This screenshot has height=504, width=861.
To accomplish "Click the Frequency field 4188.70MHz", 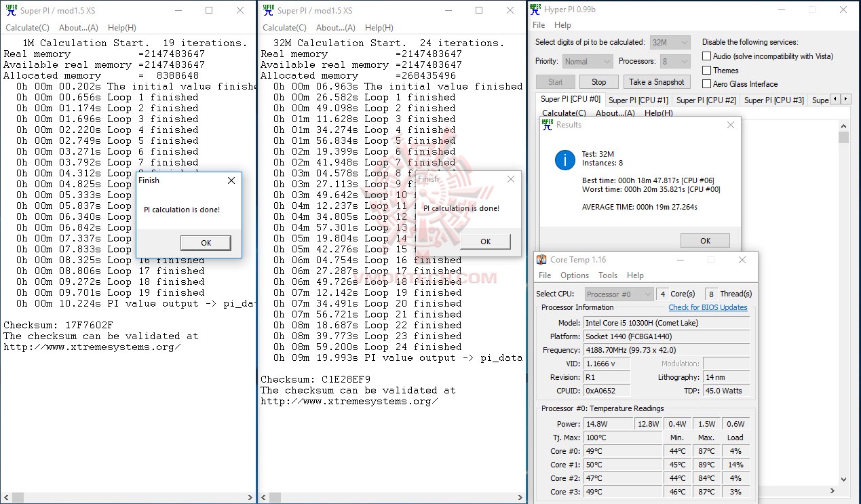I will (666, 350).
